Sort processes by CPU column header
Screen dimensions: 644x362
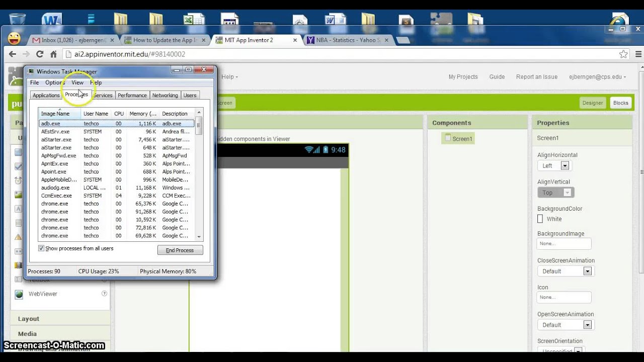pyautogui.click(x=119, y=114)
